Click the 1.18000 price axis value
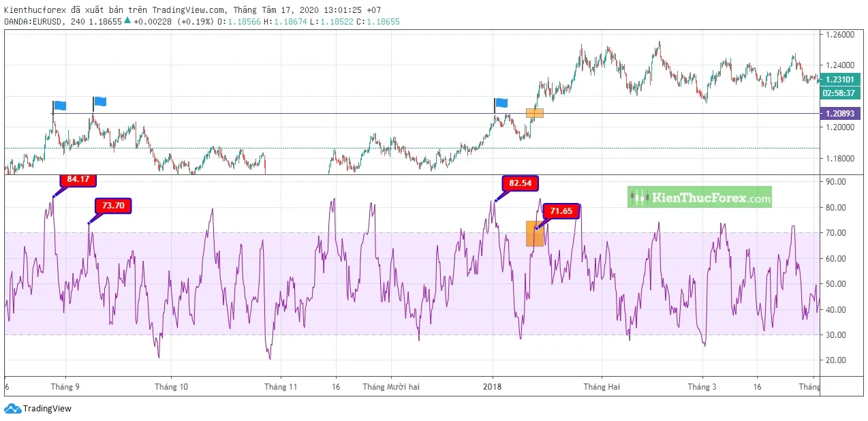Screen dimensions: 868x421 pos(839,159)
